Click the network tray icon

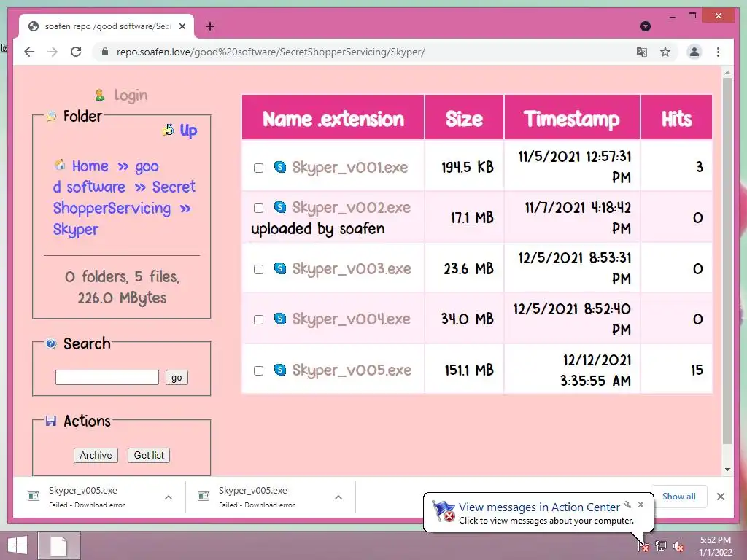click(x=661, y=545)
